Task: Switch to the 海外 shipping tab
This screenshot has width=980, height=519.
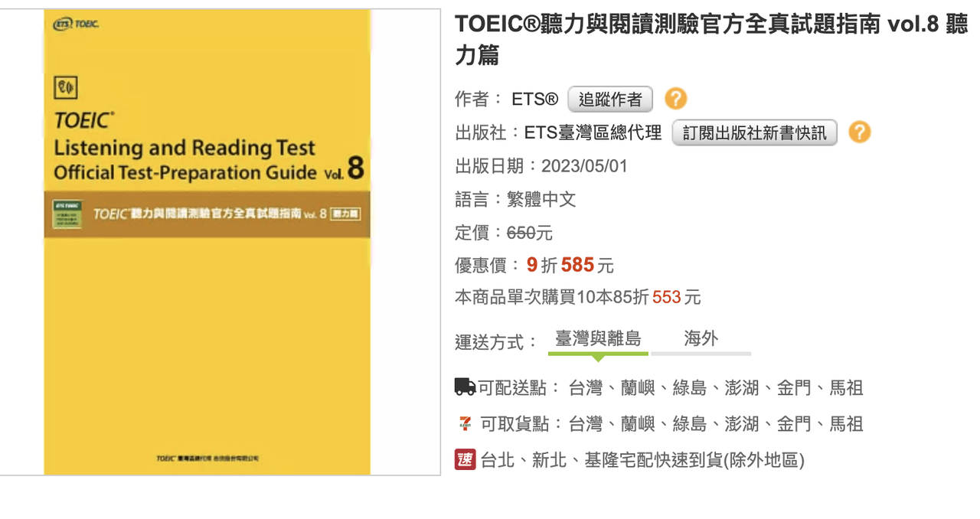Action: click(x=701, y=339)
